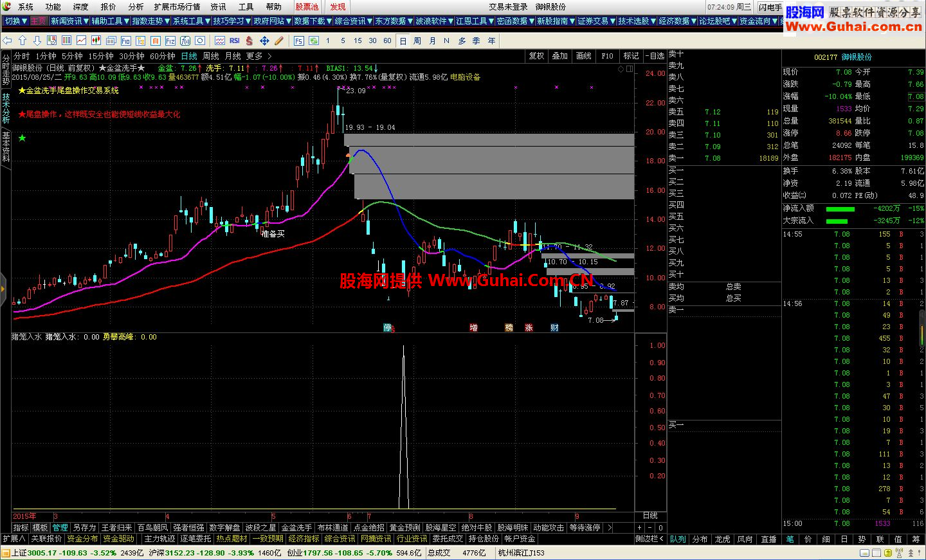
Task: Open the line chart toolbar icon
Action: pyautogui.click(x=82, y=41)
